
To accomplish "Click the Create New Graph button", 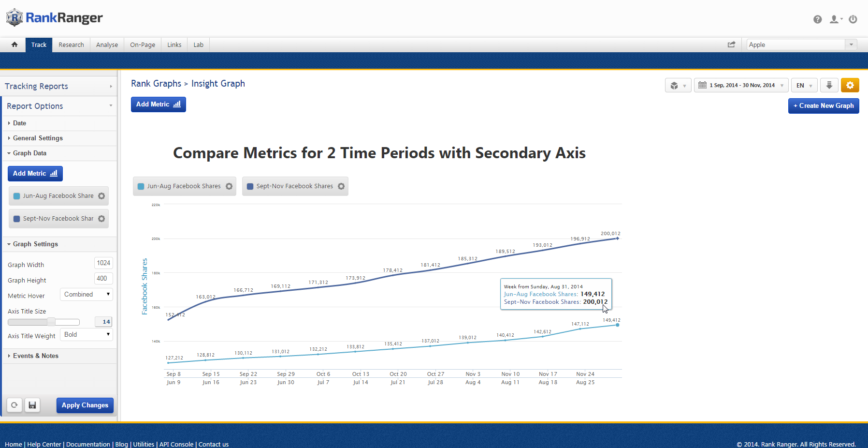I will pos(823,105).
